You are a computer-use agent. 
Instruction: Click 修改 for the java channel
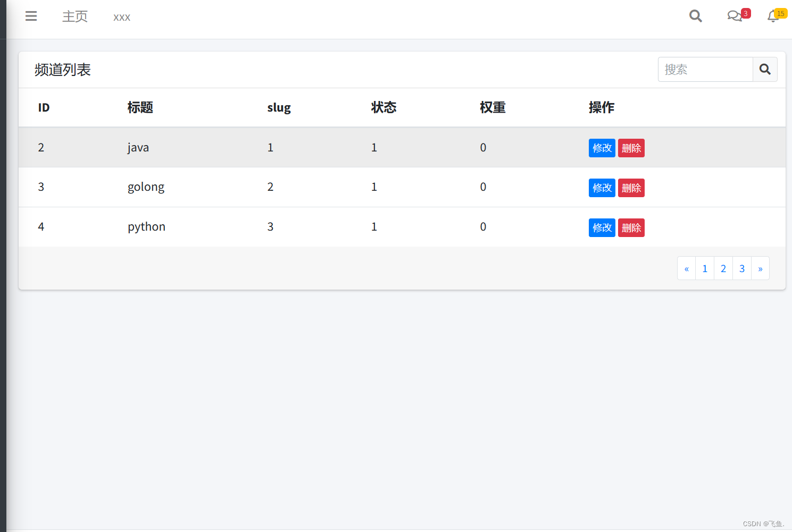pyautogui.click(x=602, y=148)
